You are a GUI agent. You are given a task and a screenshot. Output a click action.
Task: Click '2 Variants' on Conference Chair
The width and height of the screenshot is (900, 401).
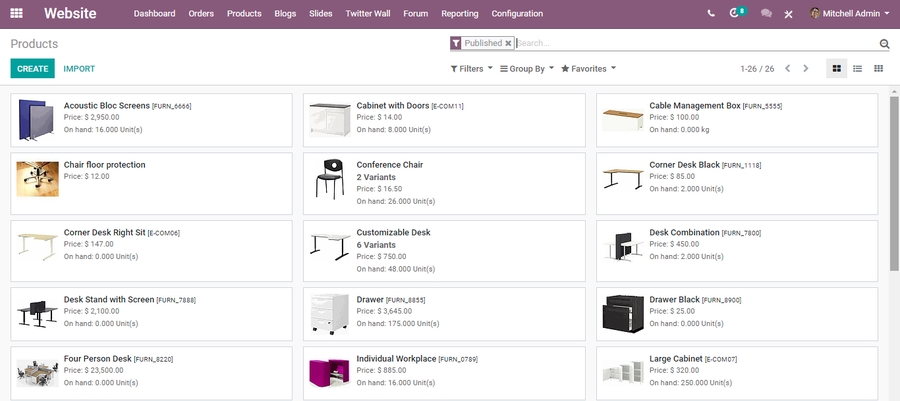[x=376, y=177]
